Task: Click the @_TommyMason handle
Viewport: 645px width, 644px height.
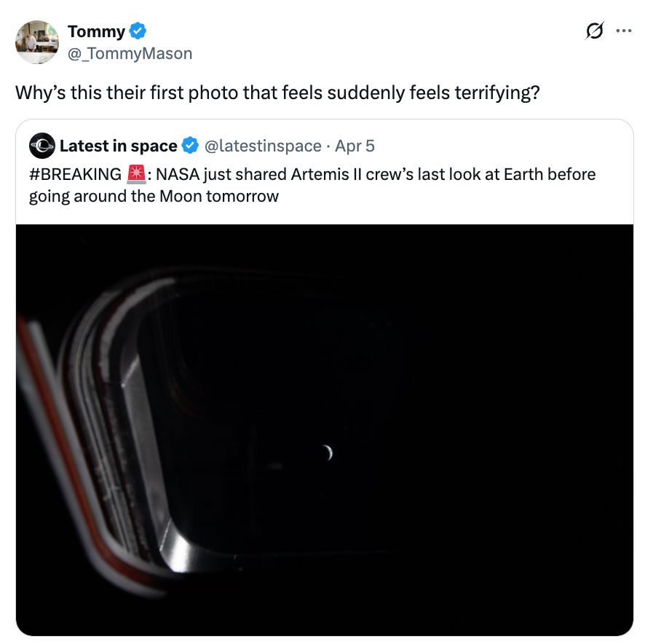Action: click(130, 53)
